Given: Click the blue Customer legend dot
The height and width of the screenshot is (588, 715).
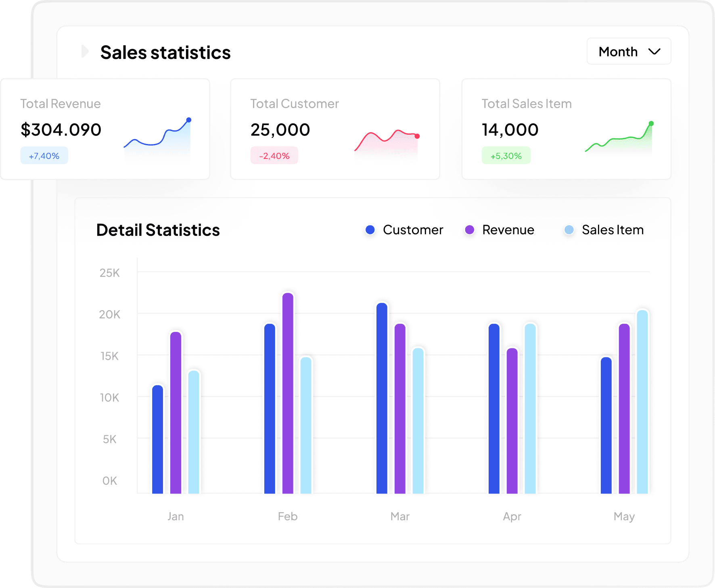Looking at the screenshot, I should coord(370,230).
